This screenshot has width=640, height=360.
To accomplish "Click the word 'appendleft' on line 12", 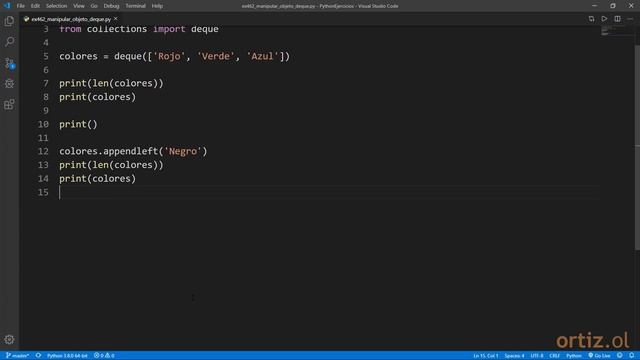I will (131, 151).
